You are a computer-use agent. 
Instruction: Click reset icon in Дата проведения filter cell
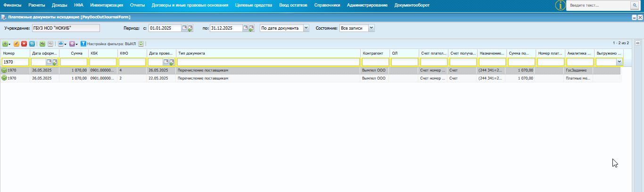pyautogui.click(x=172, y=62)
